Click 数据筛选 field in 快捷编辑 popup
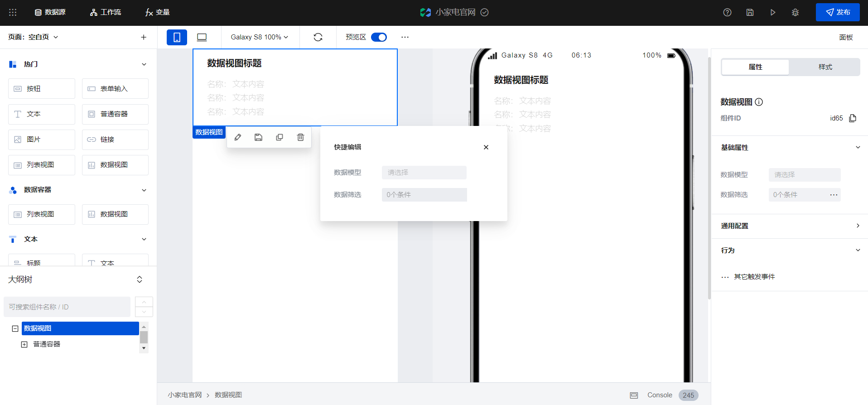868x405 pixels. tap(424, 195)
